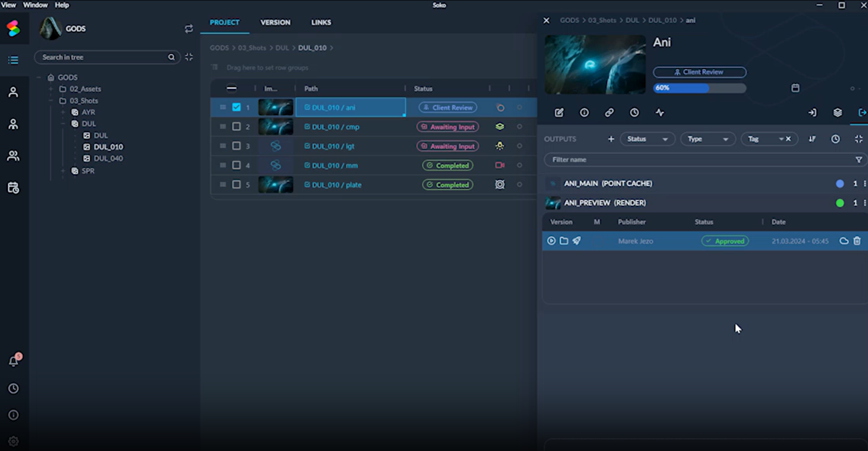Check the DUL_010 / plate row checkbox
868x451 pixels.
tap(236, 185)
